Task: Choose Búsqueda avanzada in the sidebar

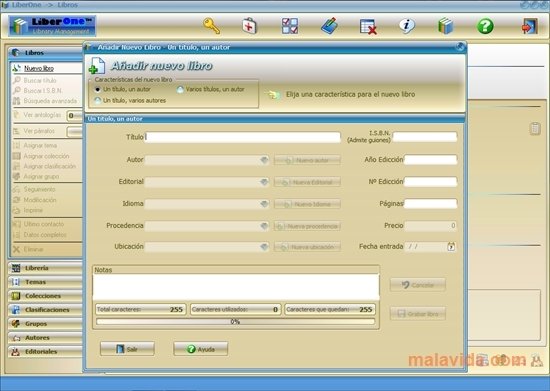Action: 50,101
